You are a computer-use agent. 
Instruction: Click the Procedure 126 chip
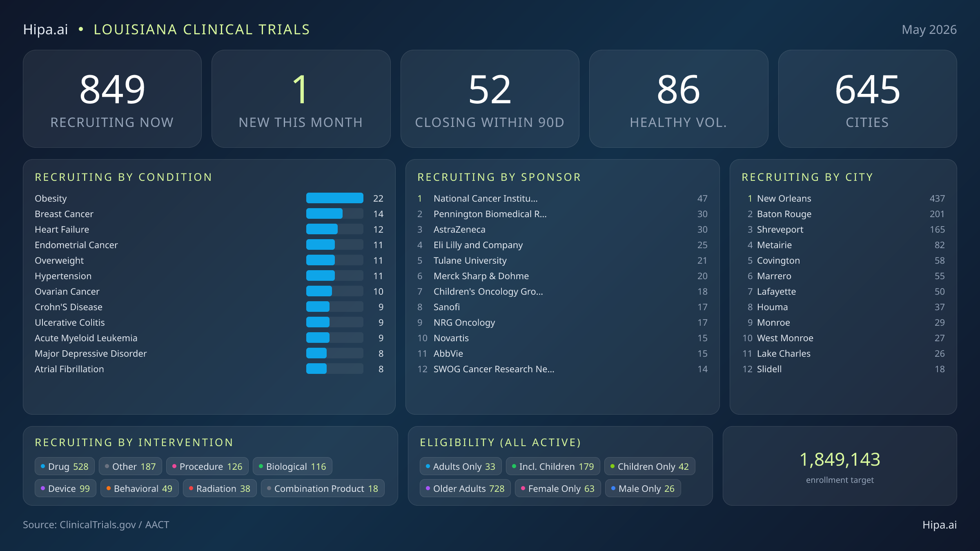207,467
